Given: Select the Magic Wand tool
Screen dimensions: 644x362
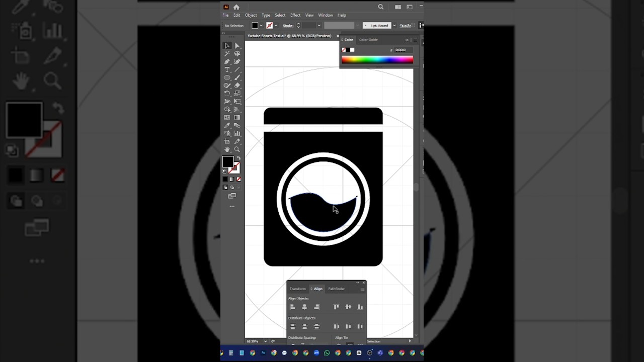Looking at the screenshot, I should (227, 54).
